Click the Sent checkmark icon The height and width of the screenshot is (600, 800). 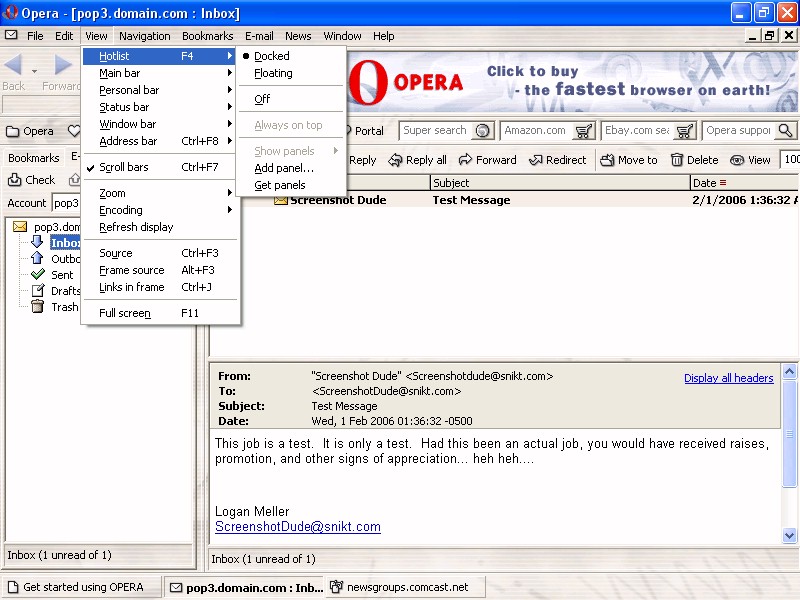(38, 274)
